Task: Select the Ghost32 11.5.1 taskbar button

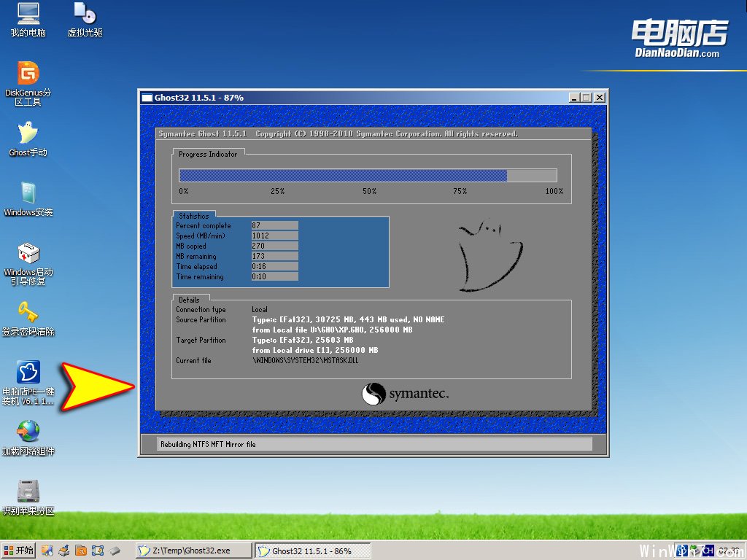Action: (312, 551)
